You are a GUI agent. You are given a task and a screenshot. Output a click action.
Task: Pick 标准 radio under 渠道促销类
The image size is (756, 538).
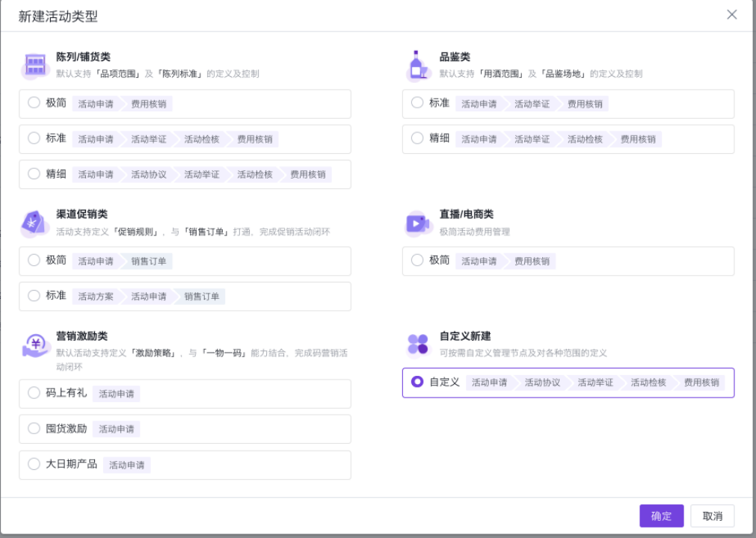(34, 295)
